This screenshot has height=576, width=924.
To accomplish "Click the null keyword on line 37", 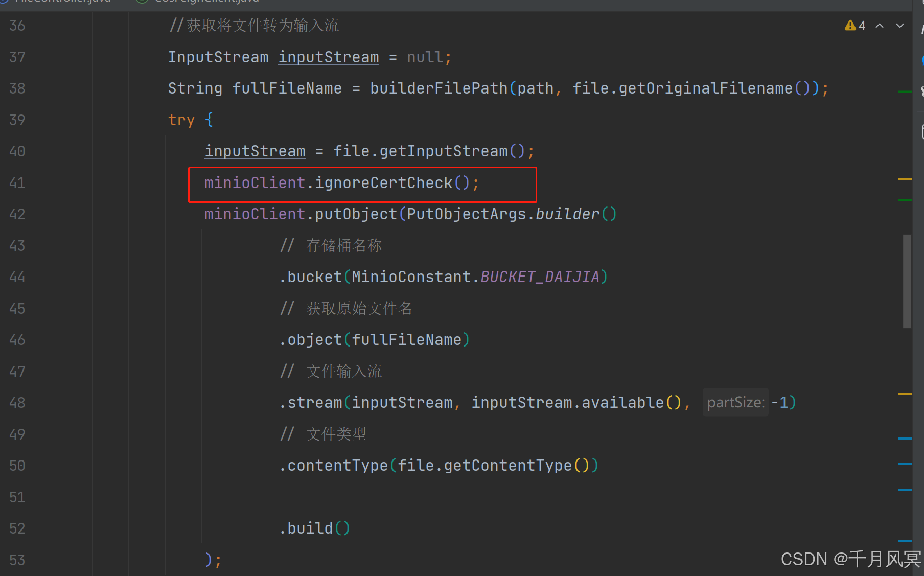I will coord(425,57).
